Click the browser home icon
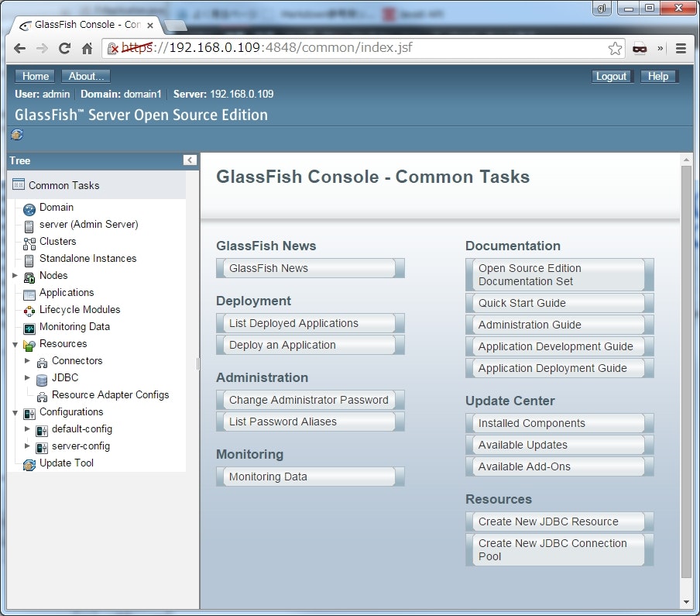Viewport: 700px width, 616px height. point(87,48)
